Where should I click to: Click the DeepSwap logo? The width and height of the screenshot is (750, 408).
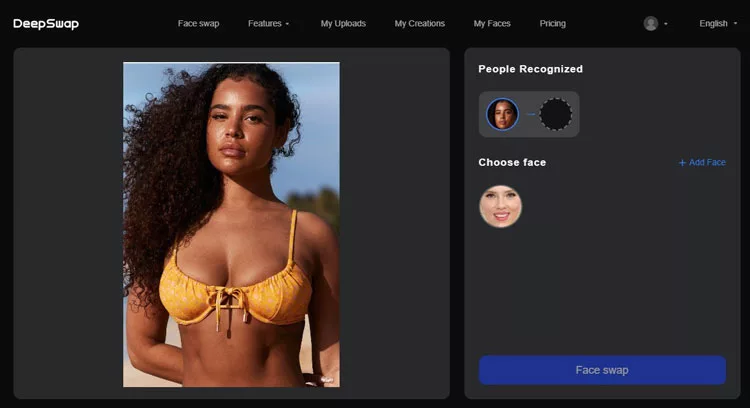coord(46,23)
